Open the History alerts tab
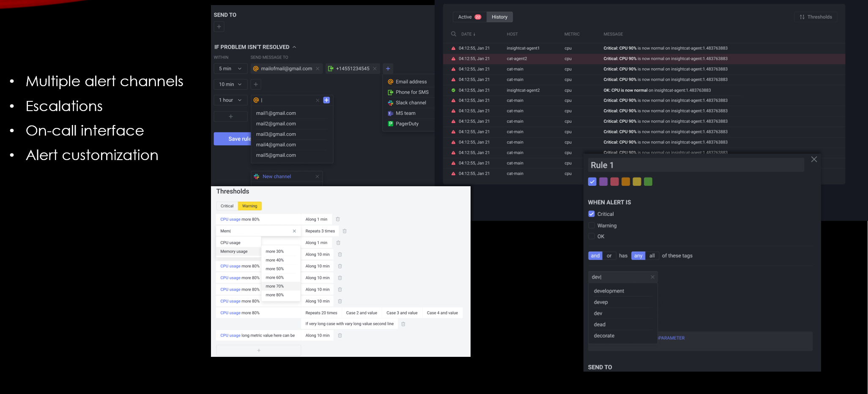The height and width of the screenshot is (394, 868). [499, 17]
